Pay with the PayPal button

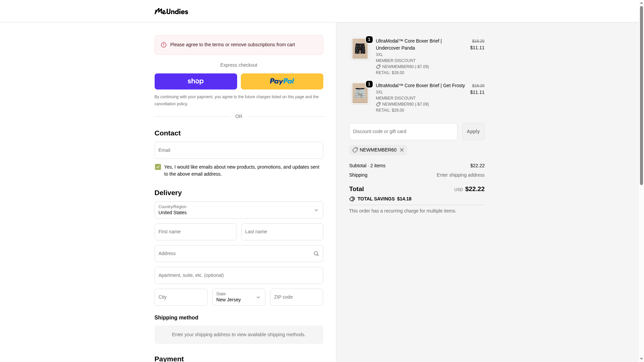tap(282, 81)
